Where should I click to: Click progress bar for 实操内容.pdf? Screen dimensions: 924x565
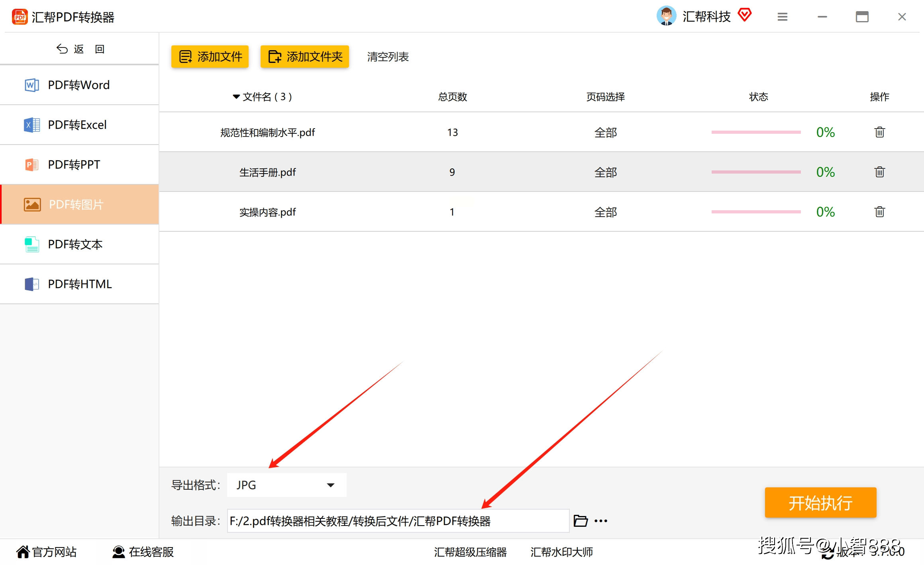click(x=756, y=212)
